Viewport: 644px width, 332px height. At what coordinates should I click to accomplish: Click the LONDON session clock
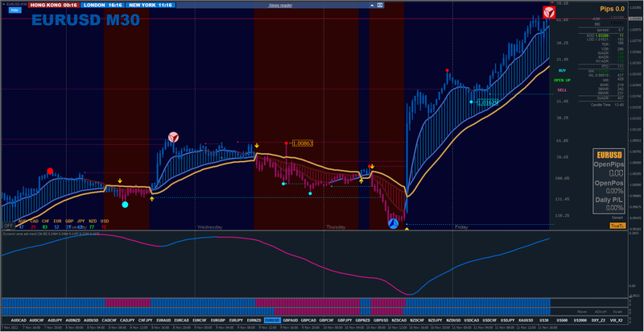click(103, 6)
